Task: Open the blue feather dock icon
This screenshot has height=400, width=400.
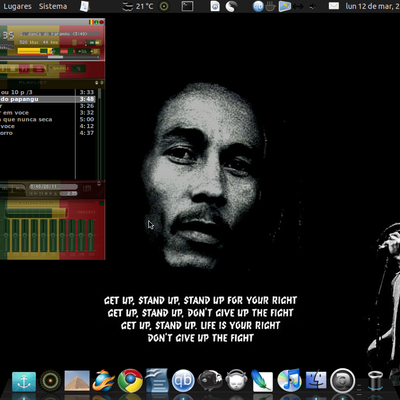Action: (x=262, y=380)
